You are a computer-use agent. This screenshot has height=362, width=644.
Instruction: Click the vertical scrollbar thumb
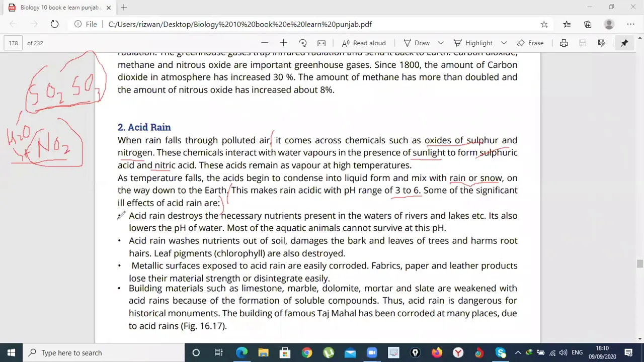640,264
